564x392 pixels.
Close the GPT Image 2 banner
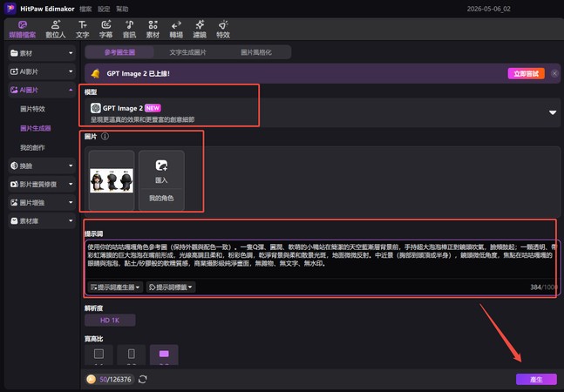pos(554,73)
